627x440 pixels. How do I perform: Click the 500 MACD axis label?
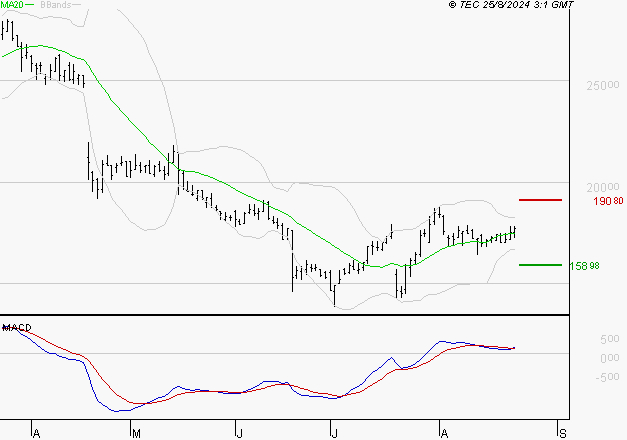[x=610, y=340]
